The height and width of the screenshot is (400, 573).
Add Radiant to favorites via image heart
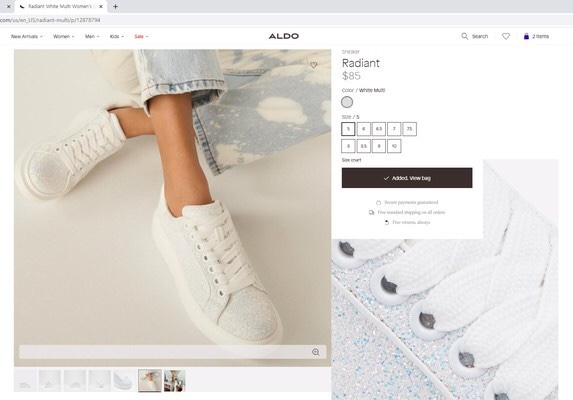coord(314,65)
